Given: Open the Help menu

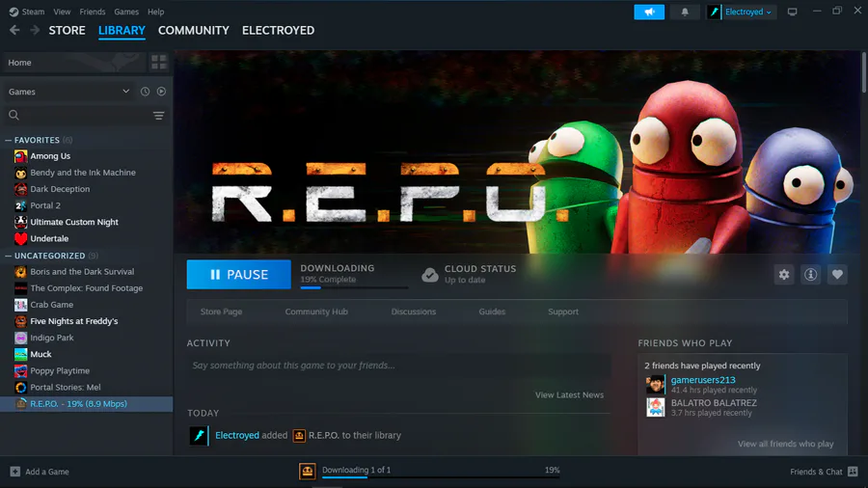Looking at the screenshot, I should coord(155,12).
